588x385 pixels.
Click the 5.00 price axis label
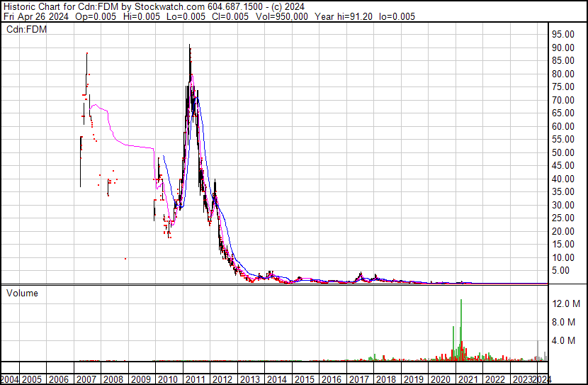[x=566, y=271]
